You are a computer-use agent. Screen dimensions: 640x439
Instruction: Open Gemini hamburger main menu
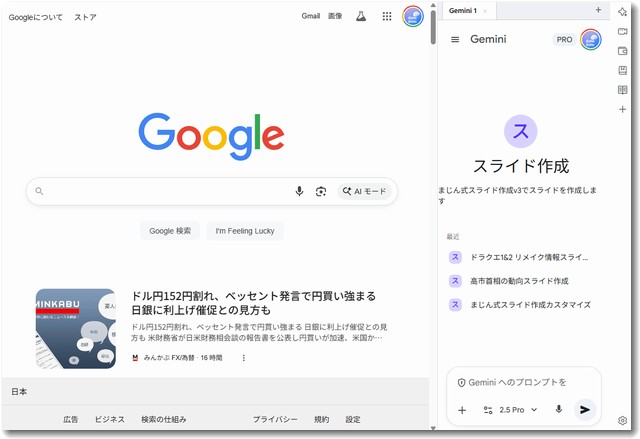click(455, 39)
